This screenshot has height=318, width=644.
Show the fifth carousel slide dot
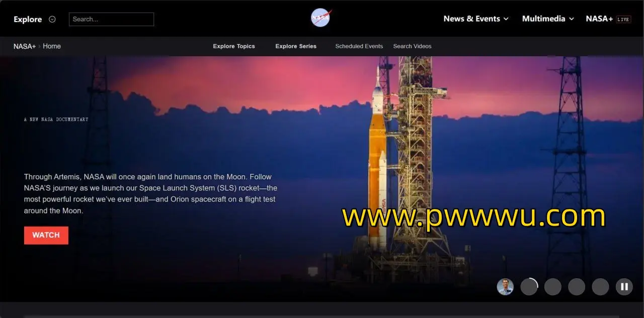[600, 287]
